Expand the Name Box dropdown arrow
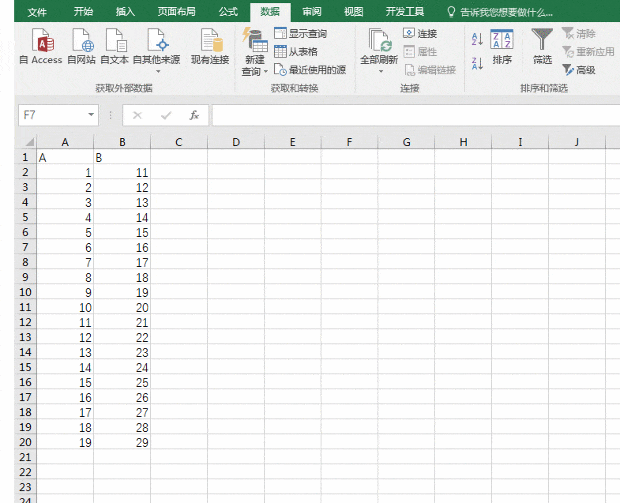 [91, 115]
